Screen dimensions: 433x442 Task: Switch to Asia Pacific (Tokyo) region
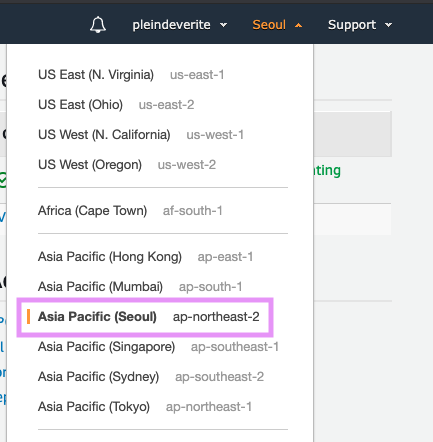[145, 407]
